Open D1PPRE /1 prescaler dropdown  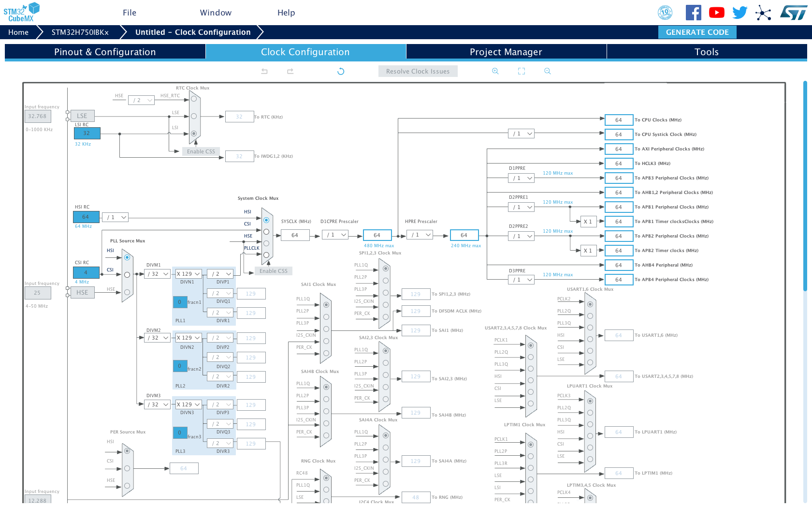[521, 178]
